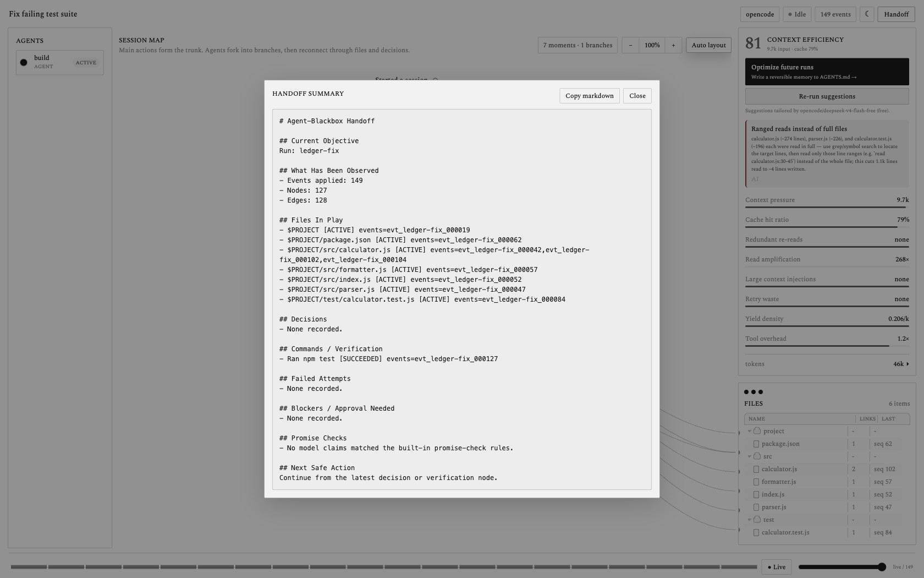This screenshot has width=924, height=578.
Task: Adjust the timeline position slider
Action: point(842,567)
